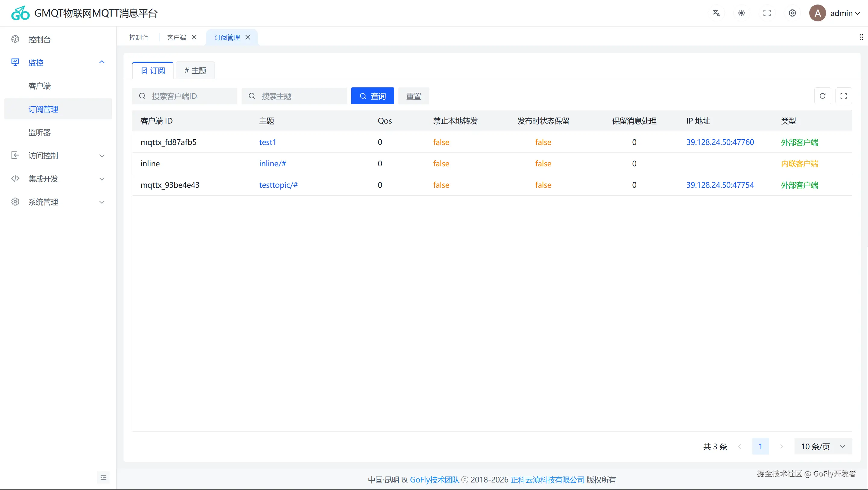Image resolution: width=868 pixels, height=490 pixels.
Task: Open the 控制台 sidebar menu item
Action: 58,39
